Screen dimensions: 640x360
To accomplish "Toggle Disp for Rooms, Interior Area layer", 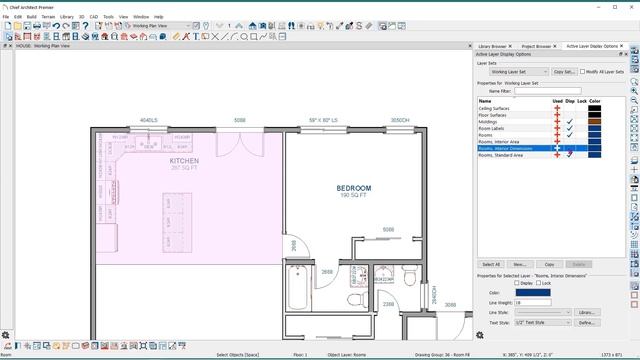I will coord(570,142).
